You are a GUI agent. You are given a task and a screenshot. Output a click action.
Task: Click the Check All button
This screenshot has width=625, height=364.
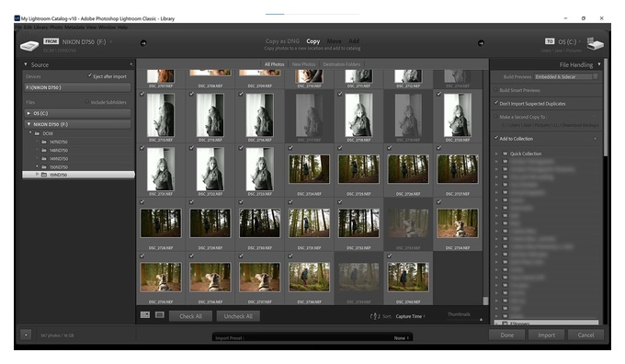point(190,316)
